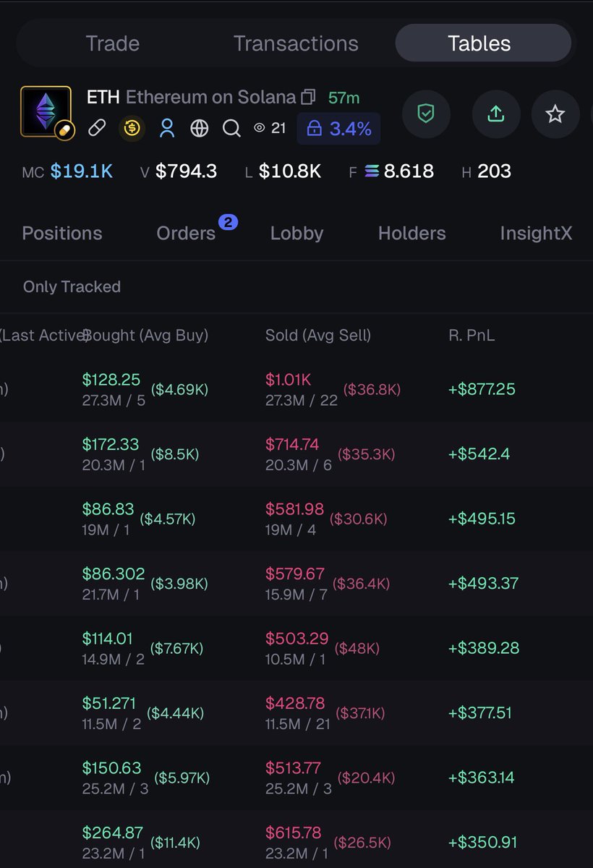This screenshot has height=868, width=593.
Task: Click the $428.78 sold amount
Action: tap(296, 703)
